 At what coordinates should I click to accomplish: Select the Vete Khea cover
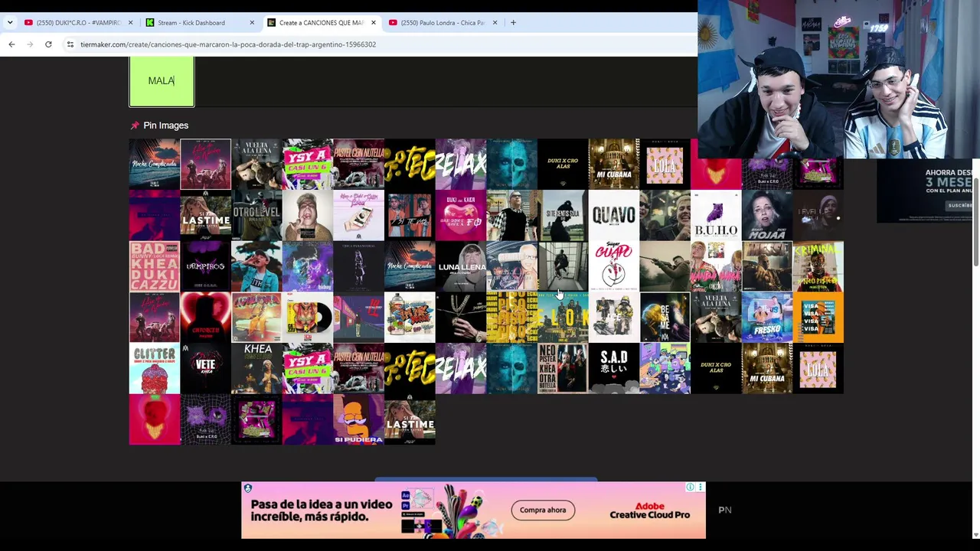pyautogui.click(x=205, y=368)
